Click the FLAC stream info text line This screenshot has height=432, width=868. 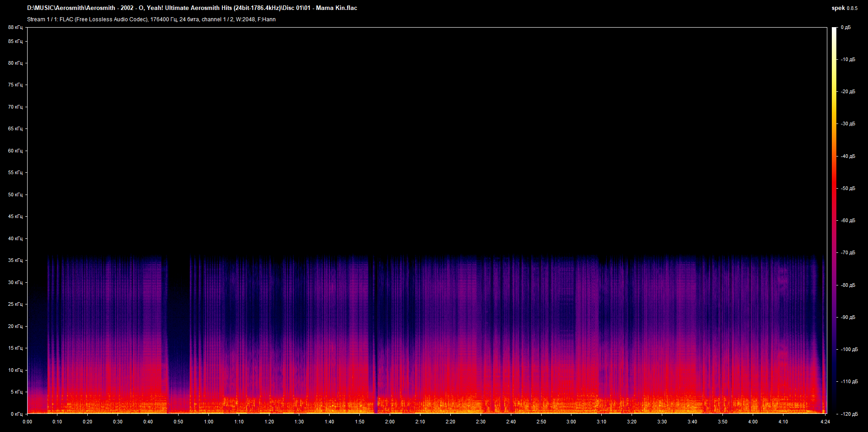[151, 19]
